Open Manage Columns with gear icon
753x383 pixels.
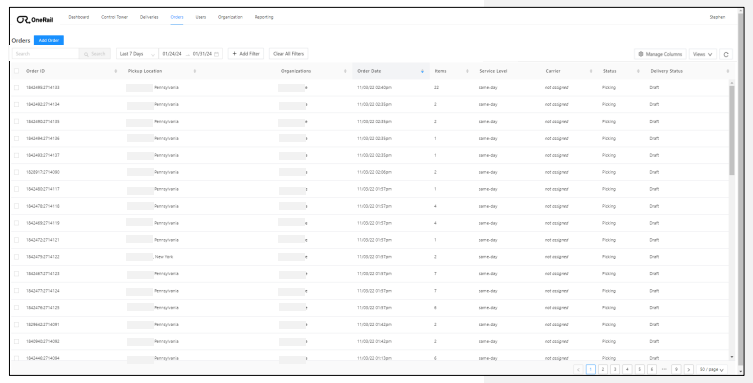coord(660,54)
